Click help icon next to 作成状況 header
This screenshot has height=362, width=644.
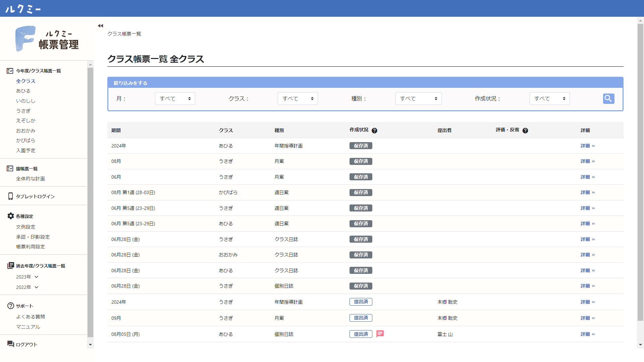pos(374,131)
